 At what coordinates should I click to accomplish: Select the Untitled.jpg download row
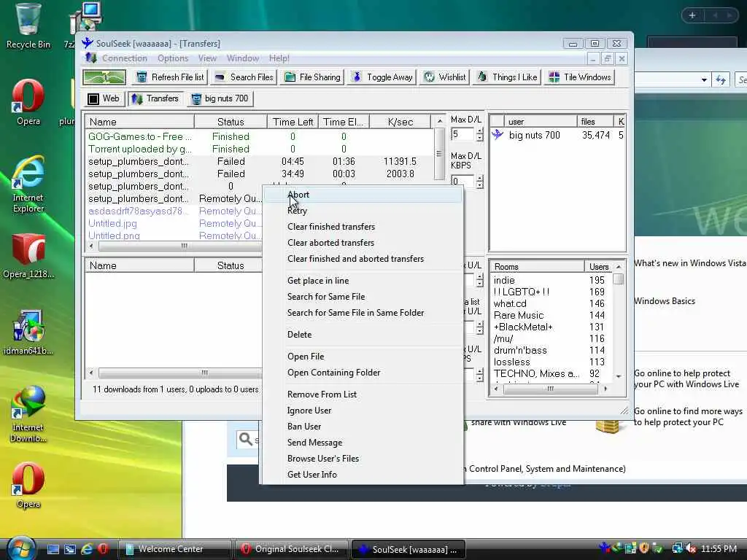pos(174,223)
